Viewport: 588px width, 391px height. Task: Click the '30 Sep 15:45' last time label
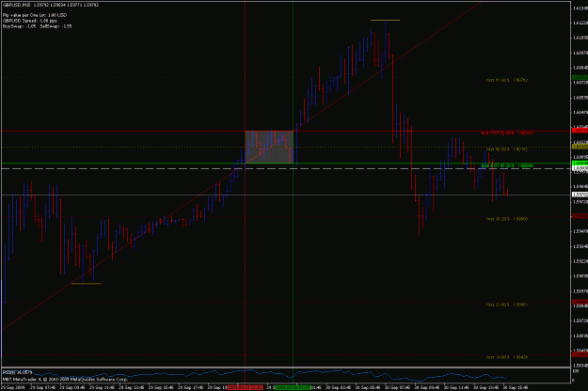(x=516, y=387)
